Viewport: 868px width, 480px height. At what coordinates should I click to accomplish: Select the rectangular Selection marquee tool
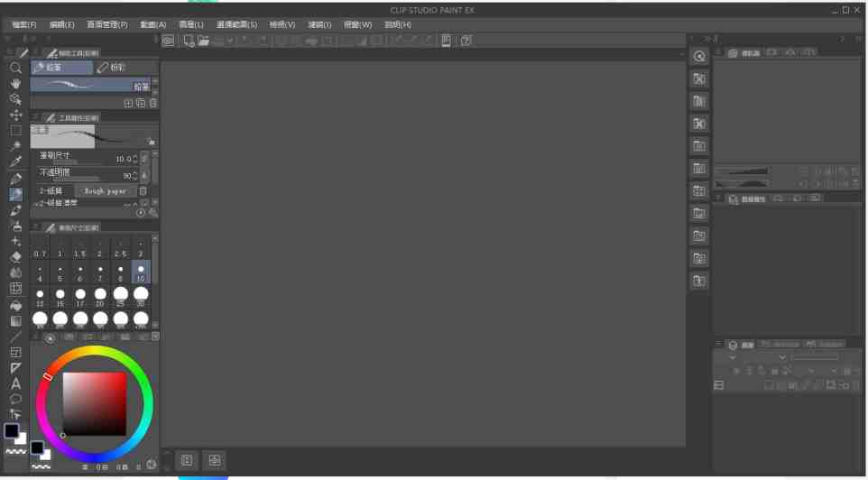point(15,131)
